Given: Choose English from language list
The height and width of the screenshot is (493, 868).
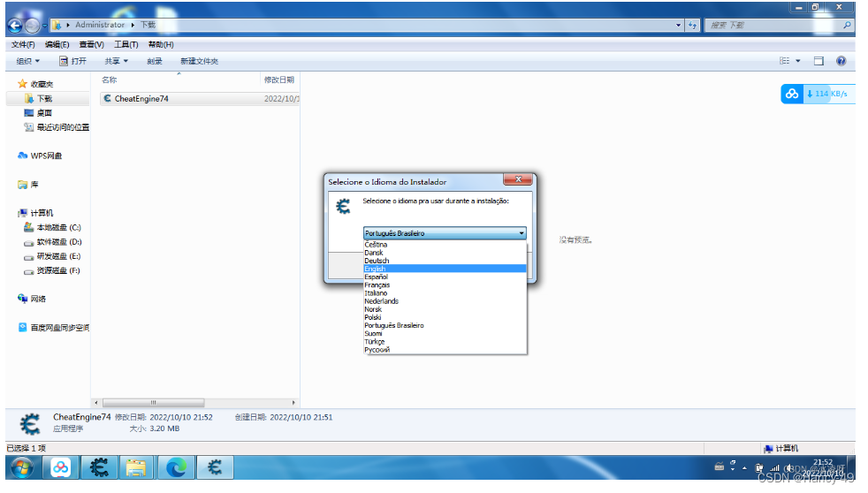Looking at the screenshot, I should click(x=445, y=269).
